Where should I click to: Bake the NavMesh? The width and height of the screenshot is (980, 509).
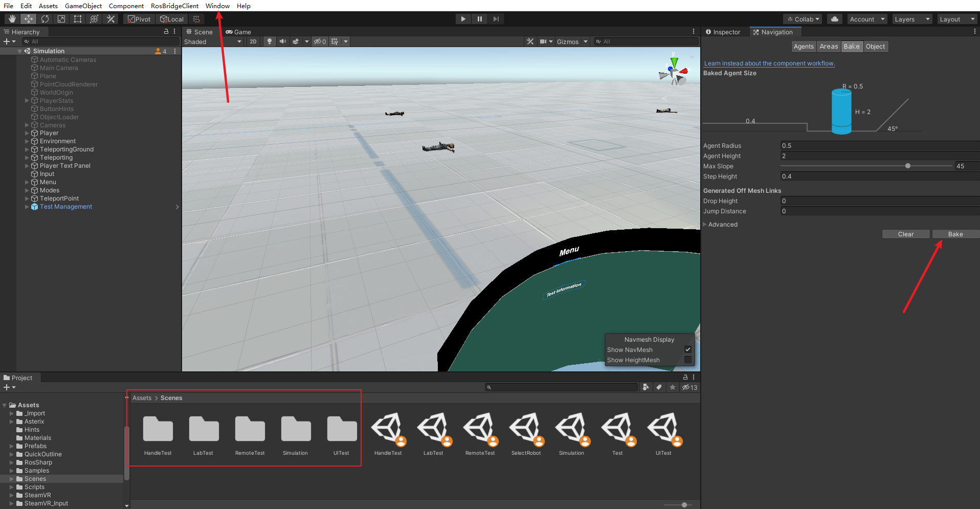point(955,234)
